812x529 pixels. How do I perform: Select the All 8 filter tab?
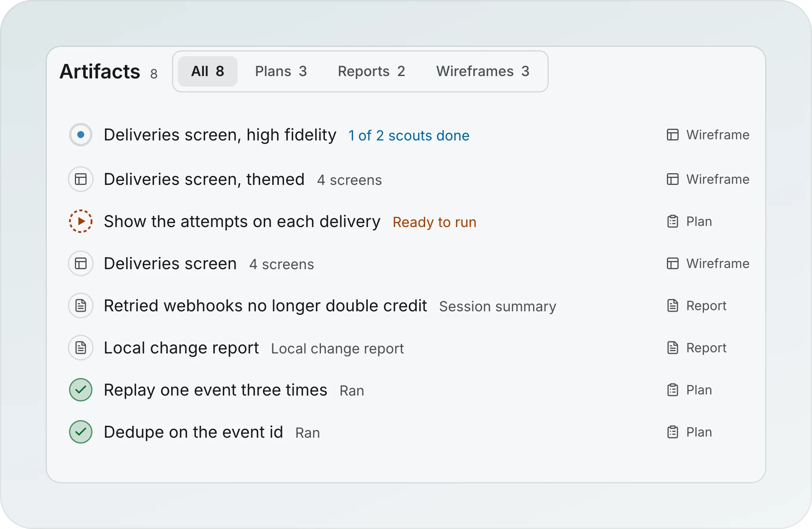(207, 71)
